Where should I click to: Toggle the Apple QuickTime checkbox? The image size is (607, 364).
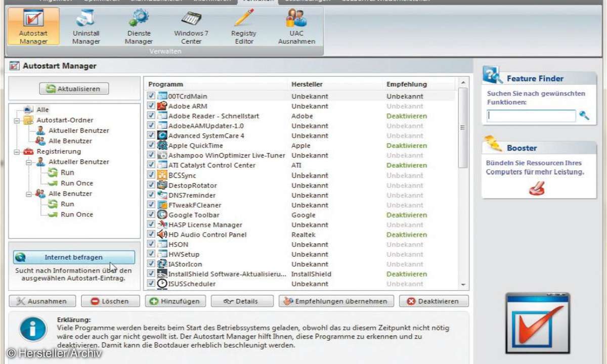(x=151, y=146)
